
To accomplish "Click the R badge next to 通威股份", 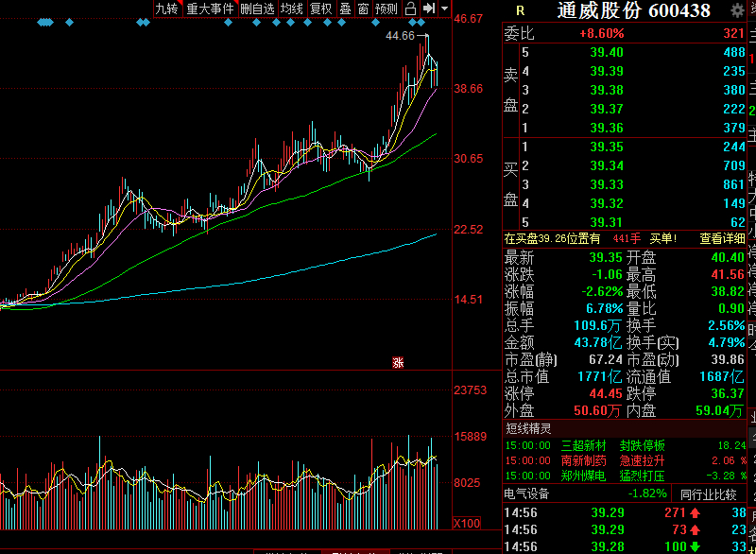I will point(521,10).
